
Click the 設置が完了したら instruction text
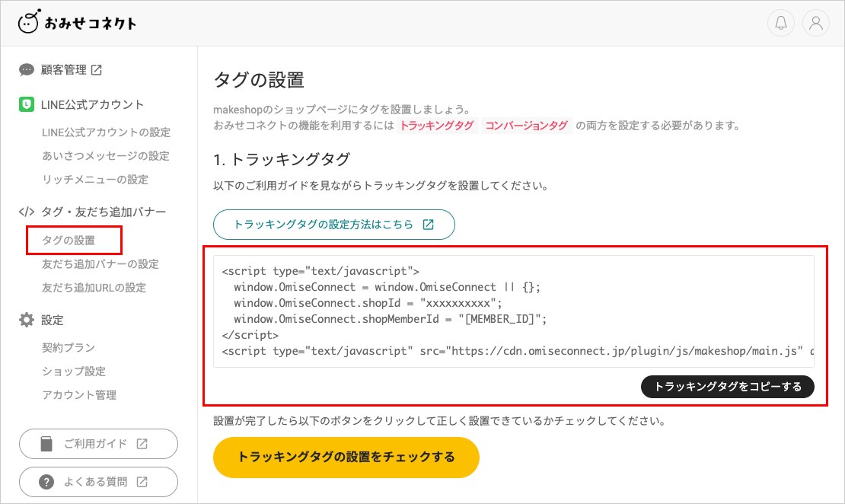(x=439, y=421)
